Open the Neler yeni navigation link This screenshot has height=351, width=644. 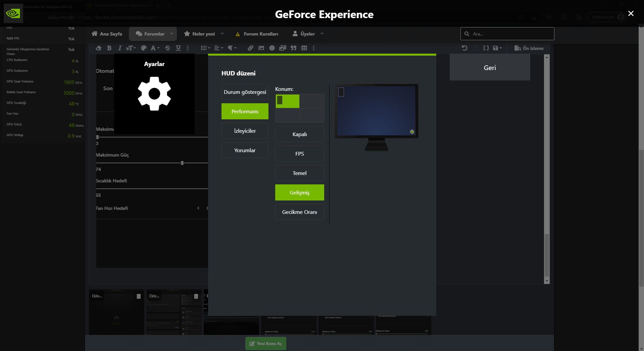click(199, 34)
